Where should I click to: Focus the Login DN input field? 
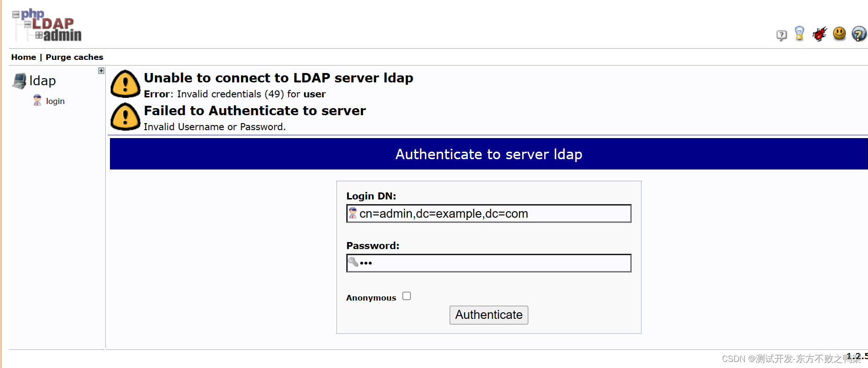click(x=489, y=213)
